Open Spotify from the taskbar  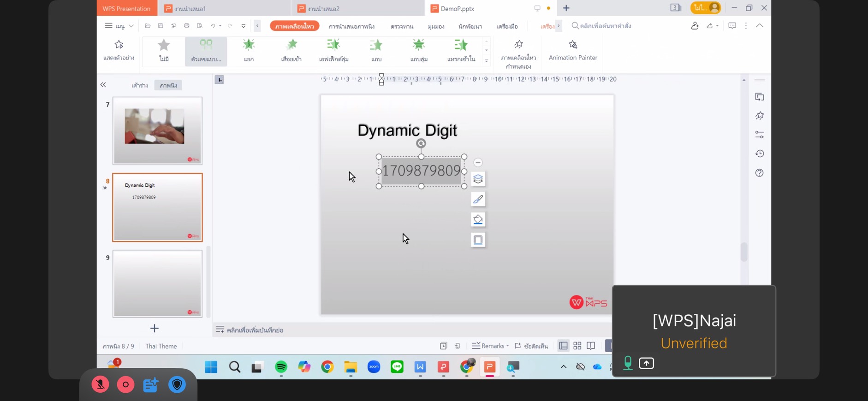281,367
